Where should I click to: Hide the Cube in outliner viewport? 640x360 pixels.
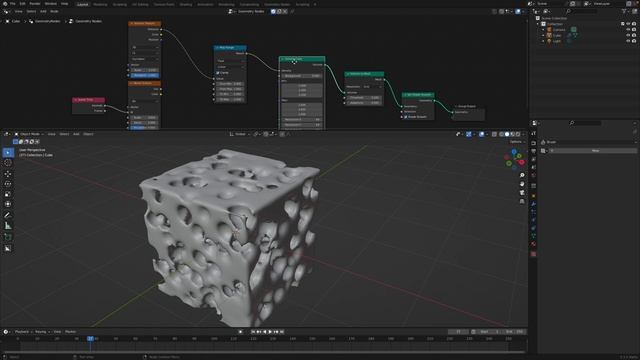coord(628,36)
